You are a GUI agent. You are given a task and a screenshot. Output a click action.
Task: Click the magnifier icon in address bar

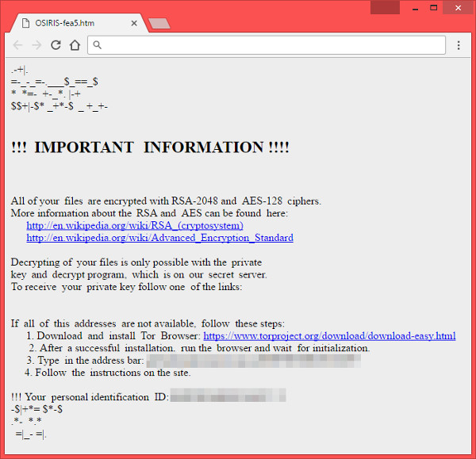pyautogui.click(x=97, y=45)
